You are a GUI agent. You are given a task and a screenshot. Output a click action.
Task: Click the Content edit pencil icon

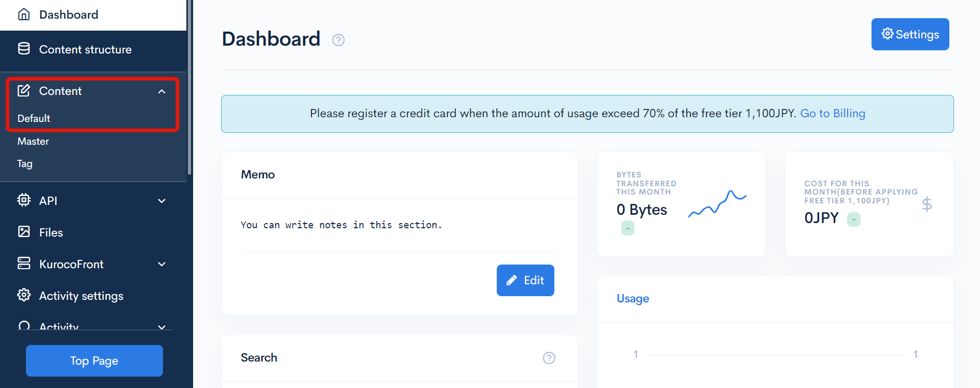[24, 91]
